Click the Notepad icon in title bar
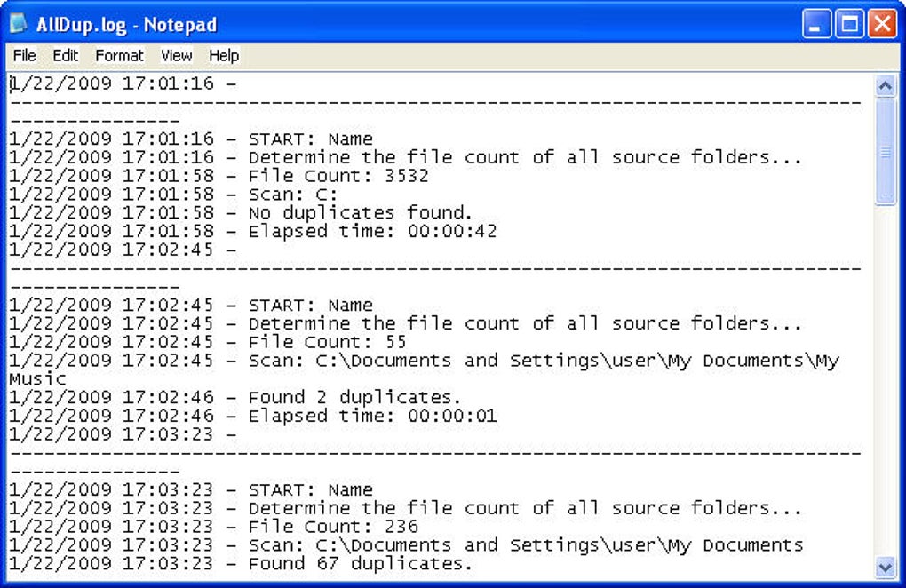Screen dimensions: 906x588 (19, 23)
